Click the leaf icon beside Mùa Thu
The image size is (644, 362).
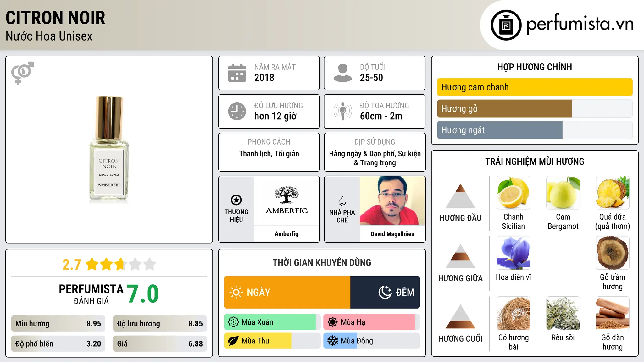coord(233,341)
